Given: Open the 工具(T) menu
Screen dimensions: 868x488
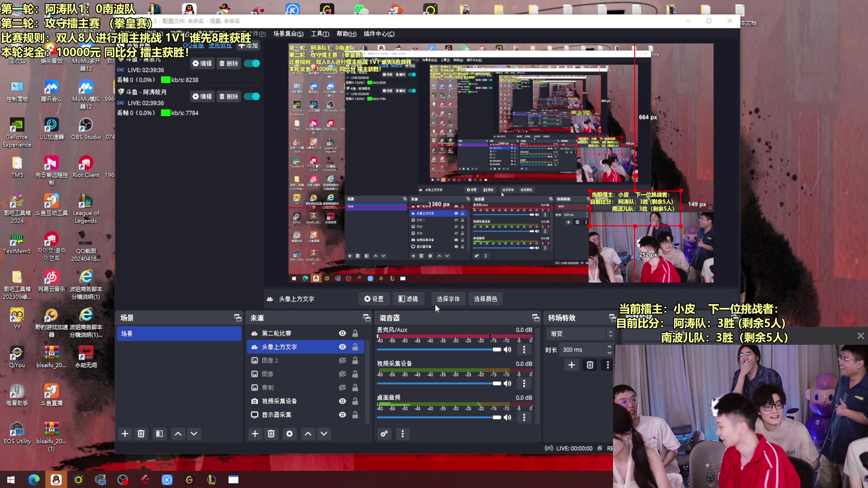Looking at the screenshot, I should click(320, 34).
